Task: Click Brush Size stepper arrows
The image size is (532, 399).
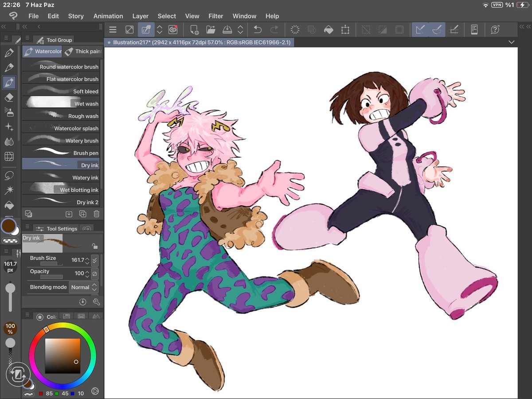Action: tap(87, 260)
